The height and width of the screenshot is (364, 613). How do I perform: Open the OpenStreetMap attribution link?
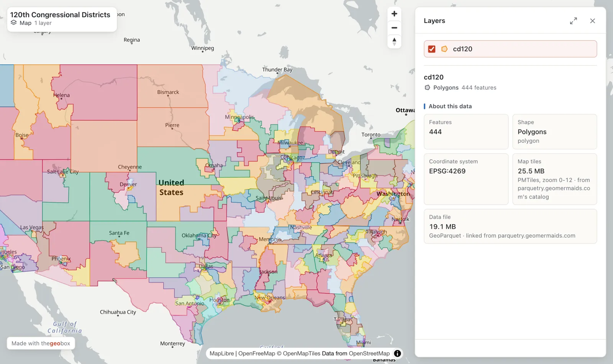[x=369, y=353]
